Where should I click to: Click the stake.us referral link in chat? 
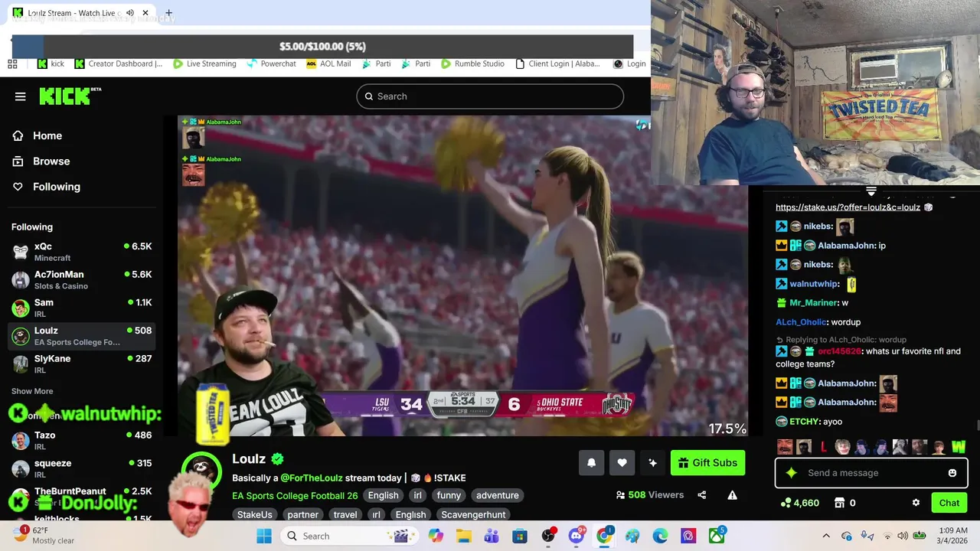[x=848, y=207]
